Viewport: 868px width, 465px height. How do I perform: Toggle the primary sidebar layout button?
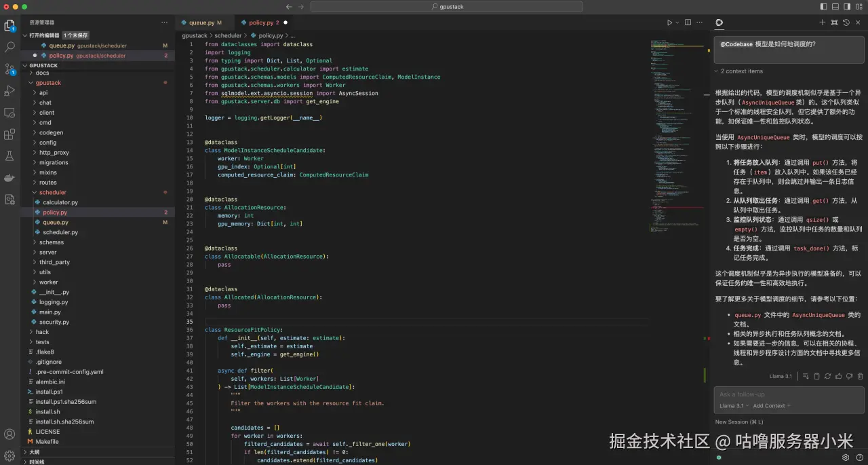point(824,7)
